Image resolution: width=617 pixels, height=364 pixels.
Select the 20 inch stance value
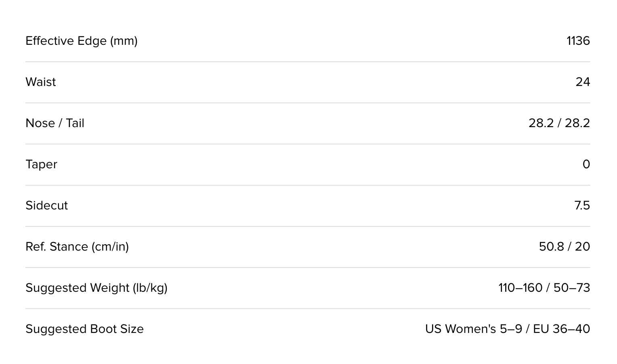click(x=582, y=247)
